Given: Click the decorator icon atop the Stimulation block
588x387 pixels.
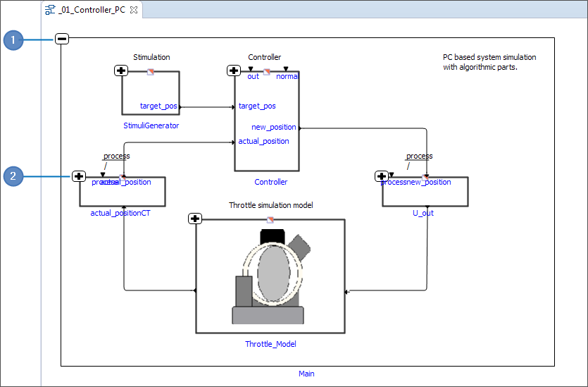Looking at the screenshot, I should coord(150,71).
